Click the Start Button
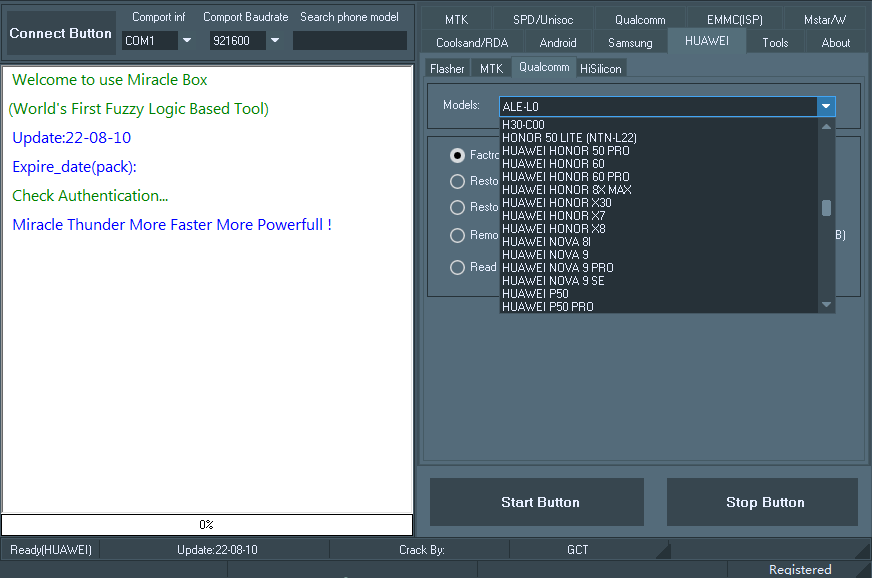Screen dimensions: 872x578 pyautogui.click(x=540, y=502)
